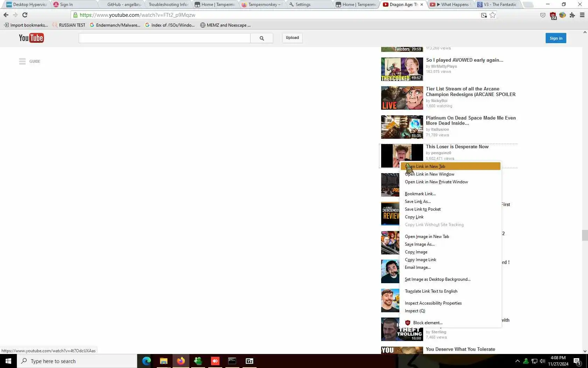588x368 pixels.
Task: Click the blue Sign in button
Action: pos(556,38)
